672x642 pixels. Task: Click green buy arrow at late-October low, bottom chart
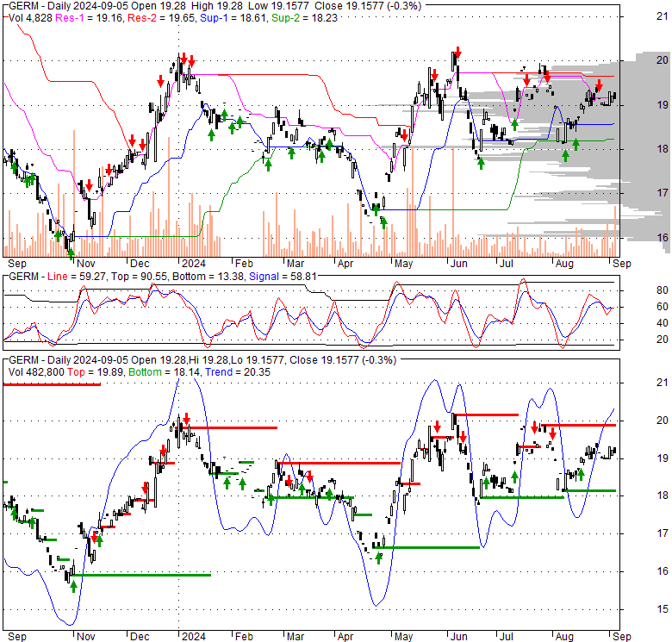click(73, 586)
